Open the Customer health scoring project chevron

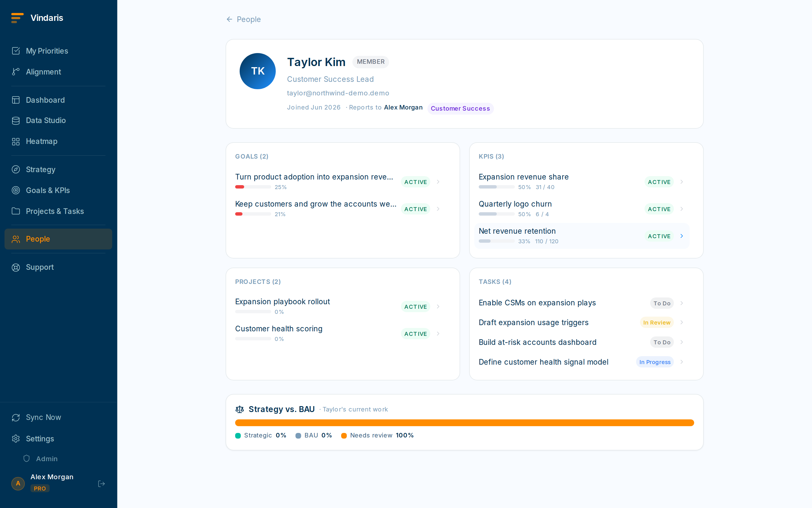(438, 334)
